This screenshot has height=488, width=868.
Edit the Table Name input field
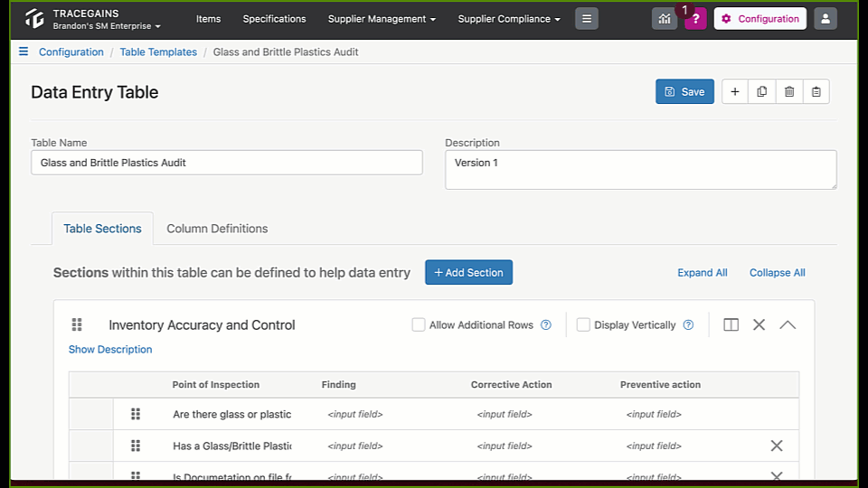(x=227, y=163)
